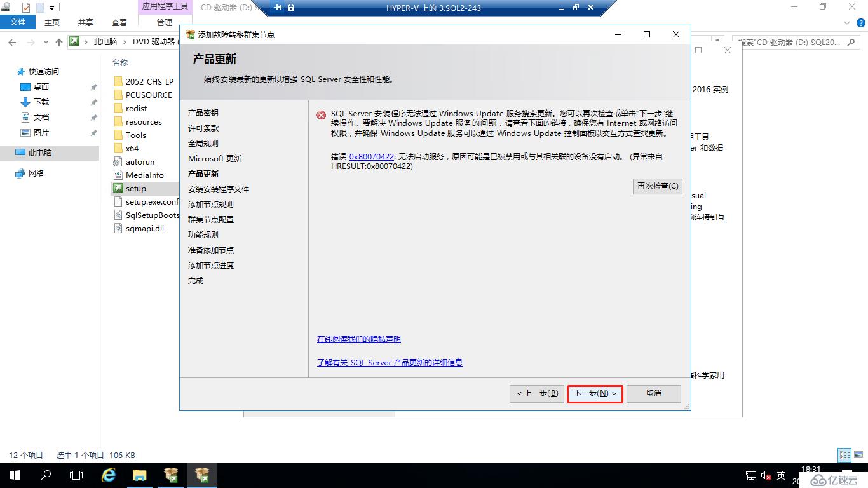The image size is (868, 488).
Task: Open Task View on taskbar
Action: coord(76,475)
